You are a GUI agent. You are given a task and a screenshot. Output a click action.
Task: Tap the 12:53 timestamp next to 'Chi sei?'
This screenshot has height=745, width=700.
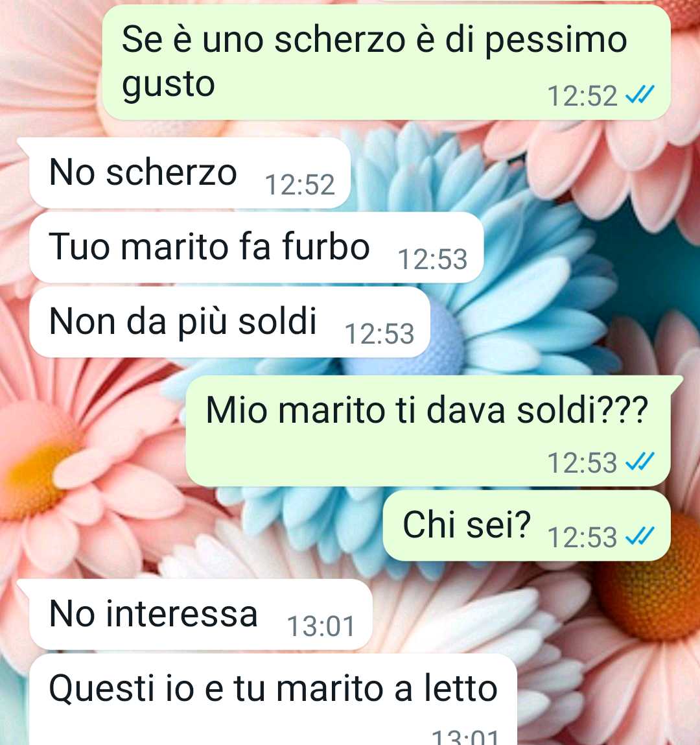tap(582, 537)
